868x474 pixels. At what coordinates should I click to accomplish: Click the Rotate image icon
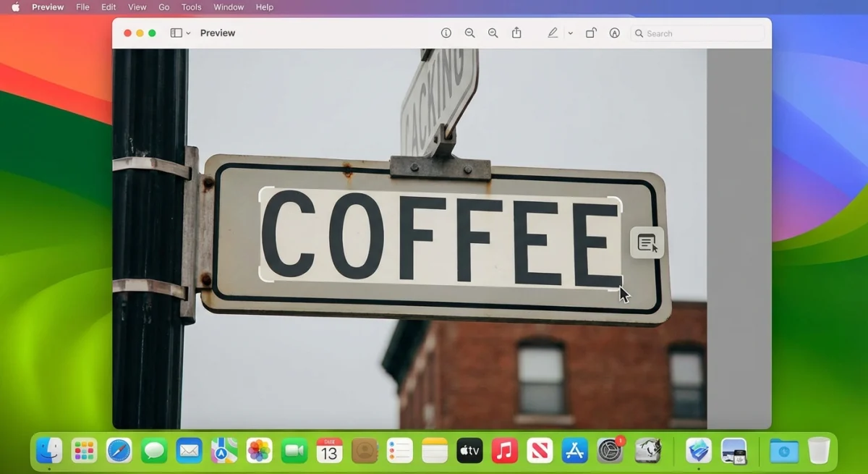coord(591,33)
